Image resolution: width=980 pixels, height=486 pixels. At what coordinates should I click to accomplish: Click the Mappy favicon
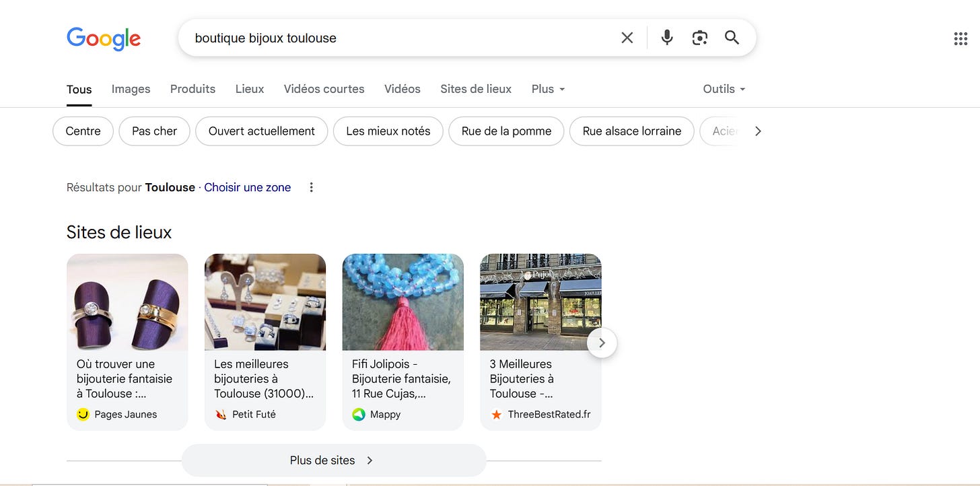(x=359, y=415)
